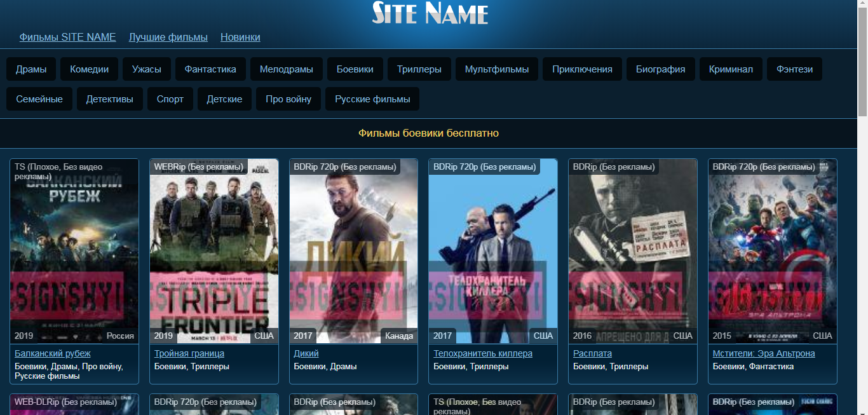The height and width of the screenshot is (415, 868).
Task: Open Балканский рубеж poster thumbnail
Action: tap(74, 251)
